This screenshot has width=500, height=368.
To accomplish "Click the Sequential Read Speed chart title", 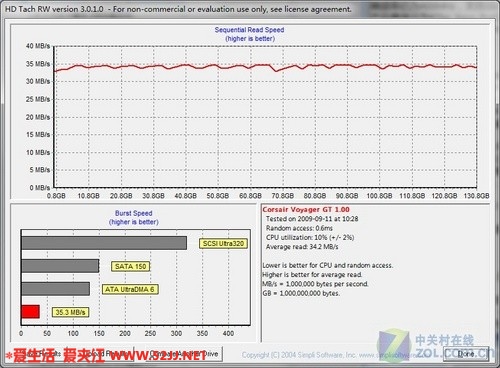I will click(x=249, y=30).
